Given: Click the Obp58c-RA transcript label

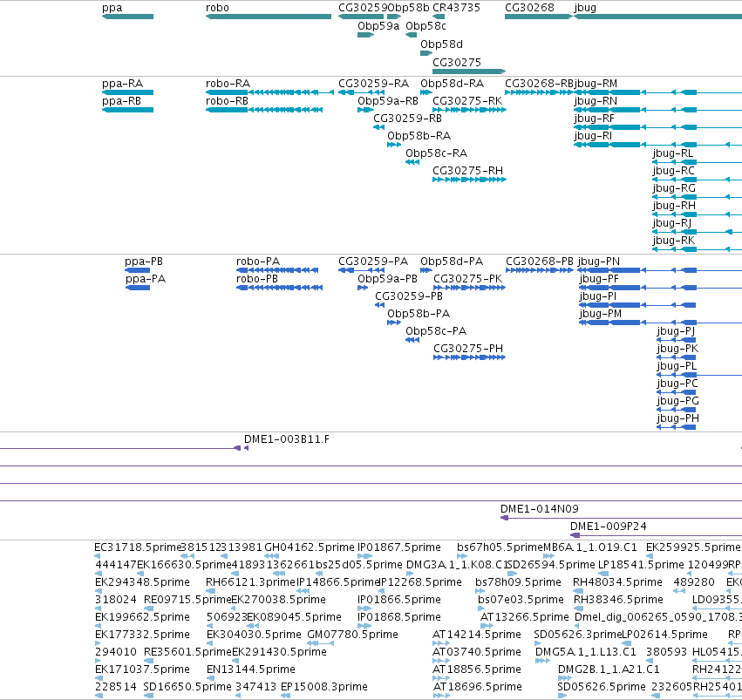Looking at the screenshot, I should pyautogui.click(x=436, y=153).
